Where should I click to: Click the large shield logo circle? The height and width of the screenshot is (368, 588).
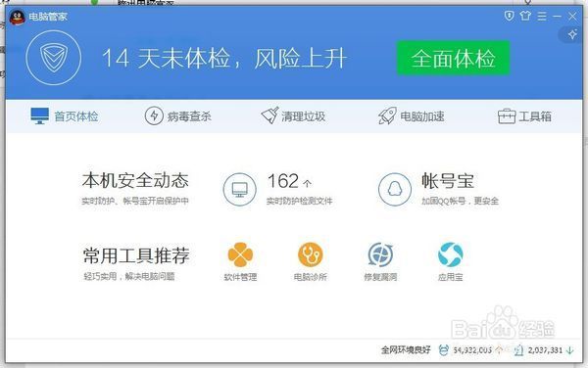pyautogui.click(x=54, y=58)
